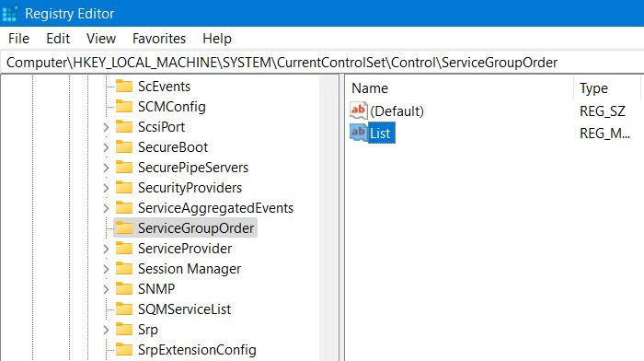This screenshot has height=361, width=644.
Task: Select the (Default) string value icon
Action: click(x=359, y=111)
